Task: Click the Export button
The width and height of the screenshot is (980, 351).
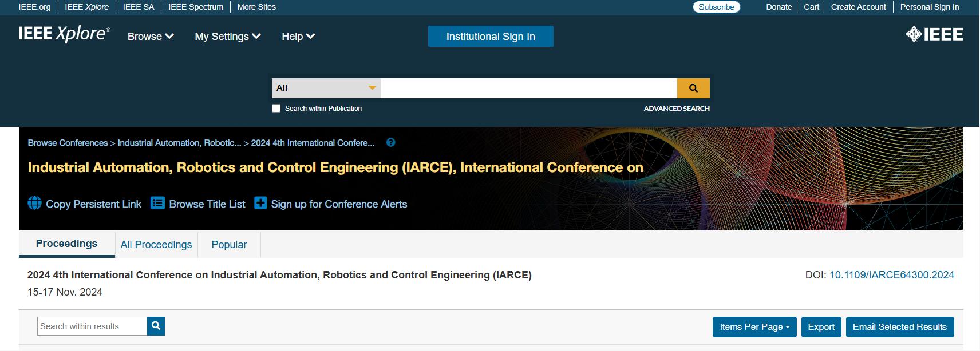Action: pos(821,327)
